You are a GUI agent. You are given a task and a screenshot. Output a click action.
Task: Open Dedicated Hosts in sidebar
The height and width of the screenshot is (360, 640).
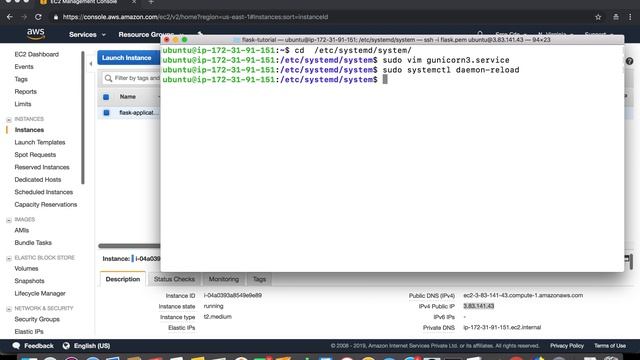[38, 180]
